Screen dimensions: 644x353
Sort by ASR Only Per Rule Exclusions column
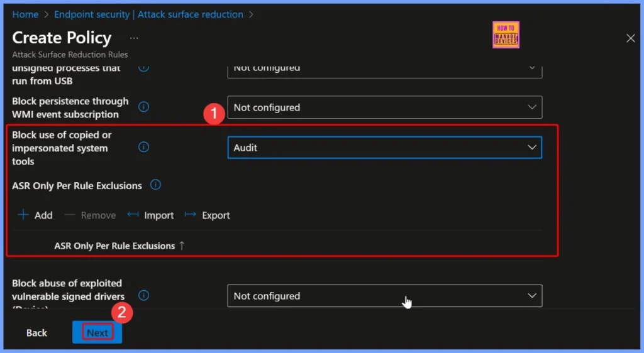[x=119, y=246]
